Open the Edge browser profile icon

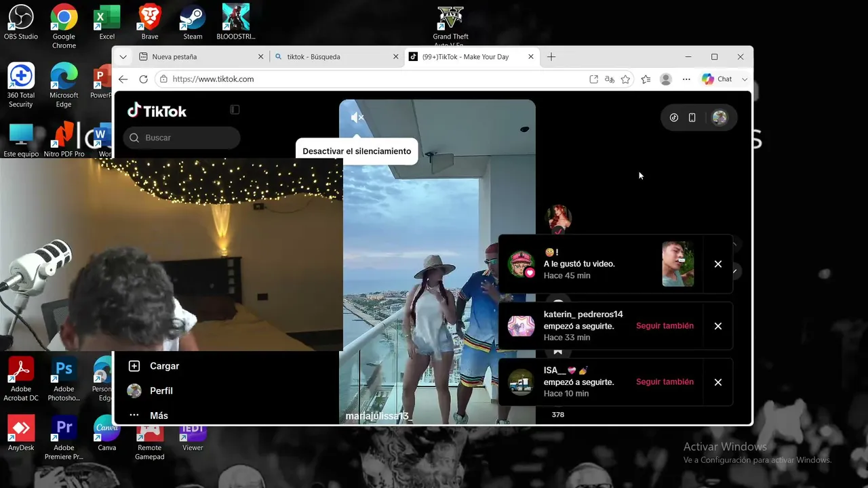point(666,79)
